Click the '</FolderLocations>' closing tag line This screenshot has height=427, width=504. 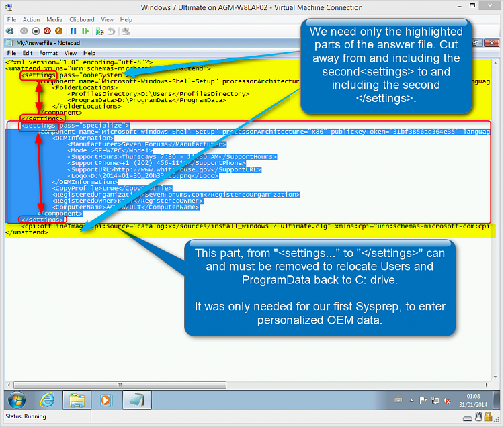pyautogui.click(x=87, y=106)
